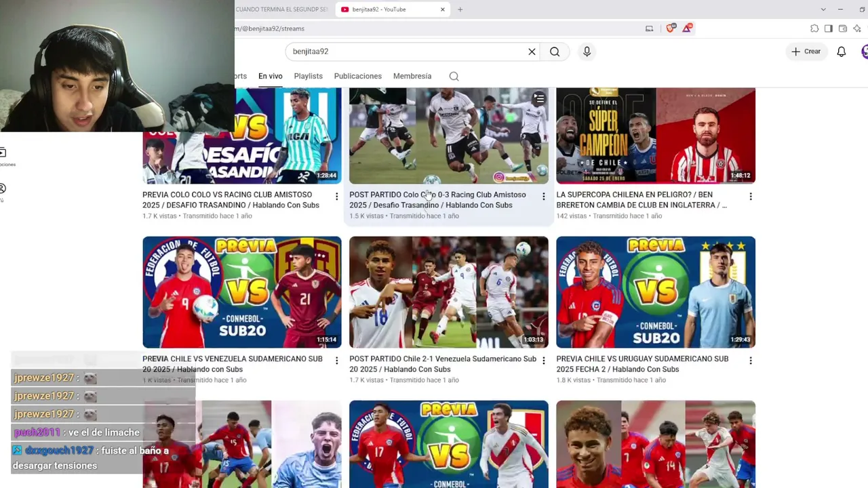Open a new browser tab

click(x=460, y=9)
